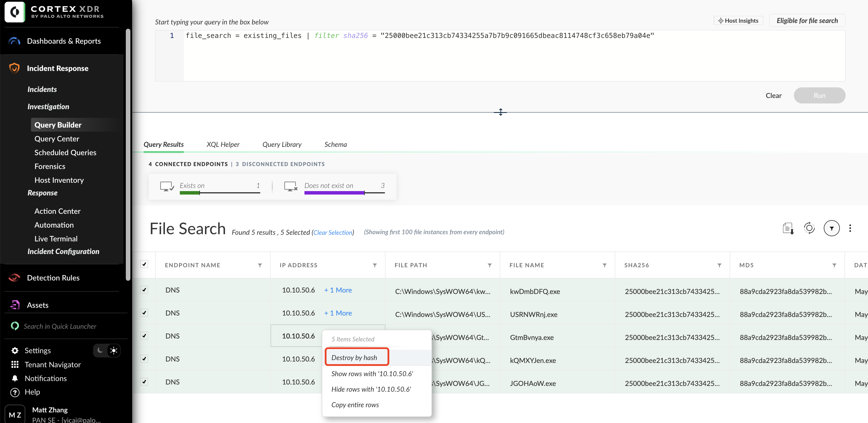Toggle the select-all header checkbox
Image resolution: width=868 pixels, height=423 pixels.
[144, 264]
